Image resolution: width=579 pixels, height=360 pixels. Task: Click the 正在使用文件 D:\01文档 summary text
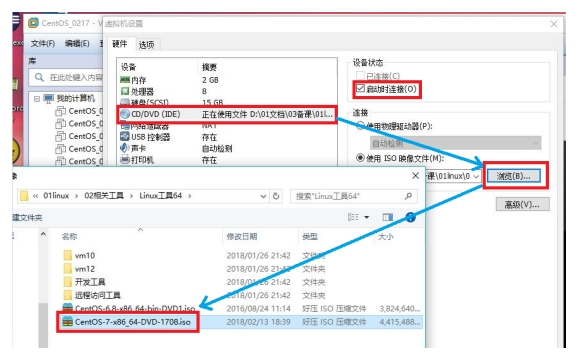[267, 114]
